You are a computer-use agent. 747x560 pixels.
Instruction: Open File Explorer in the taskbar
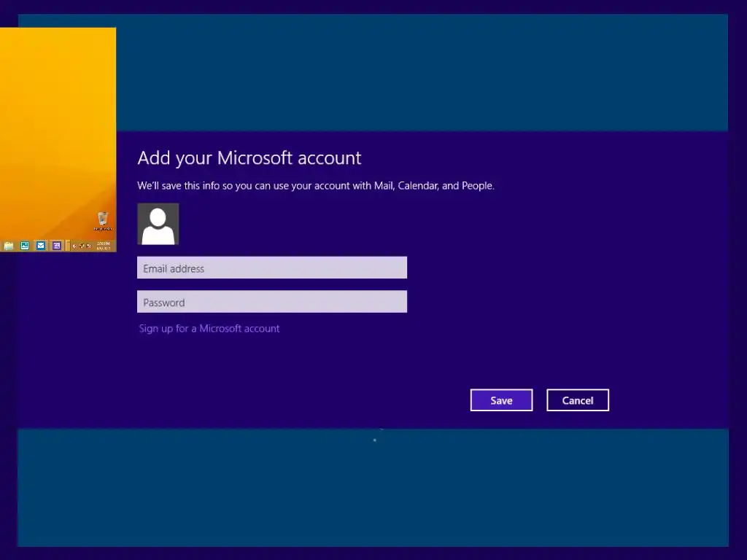(9, 246)
